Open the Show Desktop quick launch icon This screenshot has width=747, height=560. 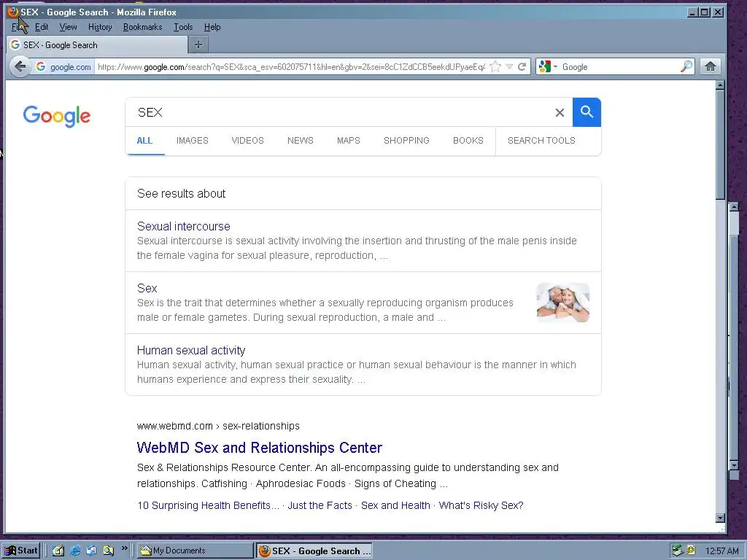click(58, 551)
